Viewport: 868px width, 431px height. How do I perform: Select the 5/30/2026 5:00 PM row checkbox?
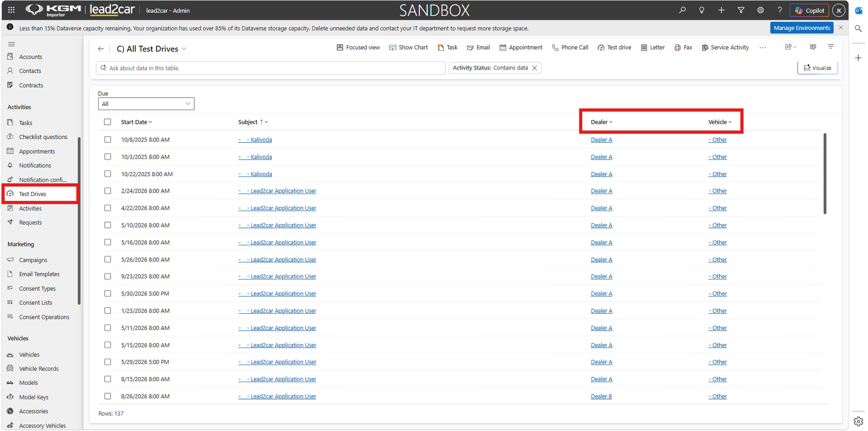(x=107, y=294)
